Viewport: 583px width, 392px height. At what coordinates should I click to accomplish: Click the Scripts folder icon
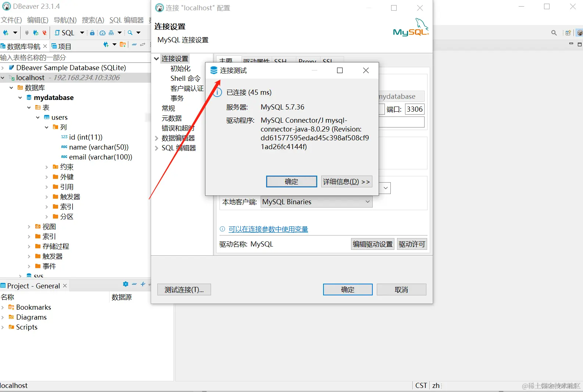pos(11,327)
